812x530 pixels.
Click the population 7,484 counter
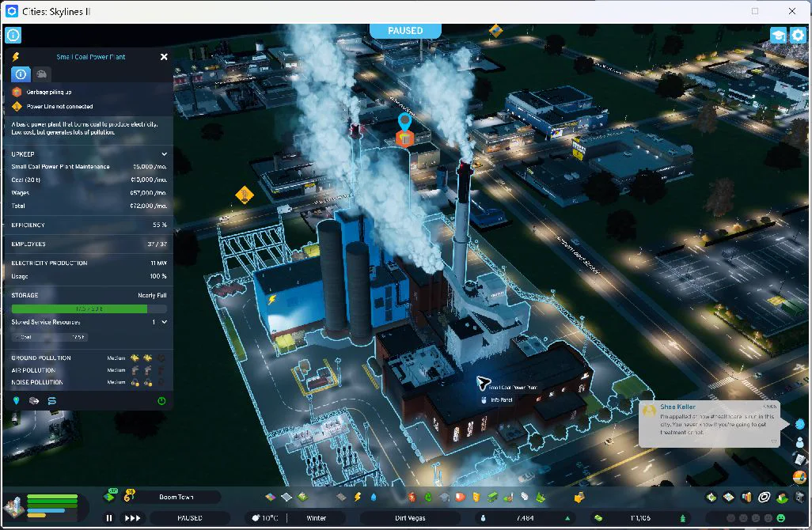point(525,518)
